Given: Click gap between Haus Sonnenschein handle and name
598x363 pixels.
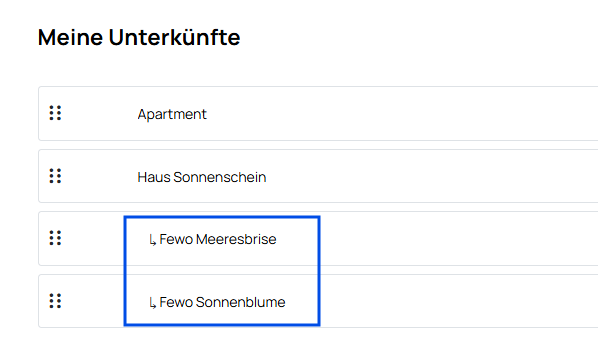Looking at the screenshot, I should tap(99, 176).
